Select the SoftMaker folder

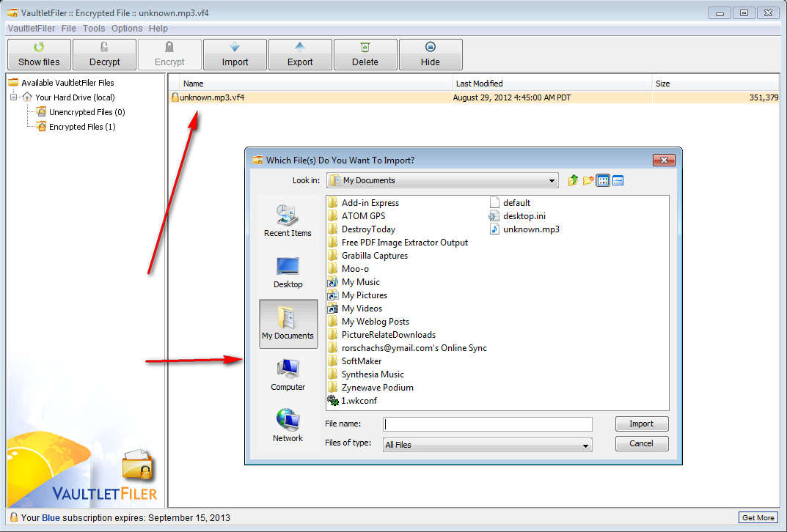[355, 361]
